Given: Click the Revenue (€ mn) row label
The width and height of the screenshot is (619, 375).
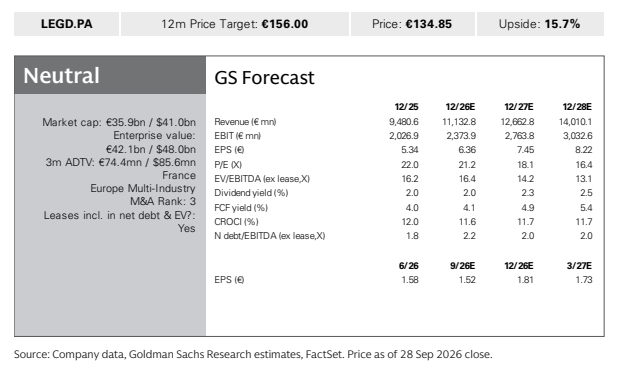Looking at the screenshot, I should tap(245, 122).
